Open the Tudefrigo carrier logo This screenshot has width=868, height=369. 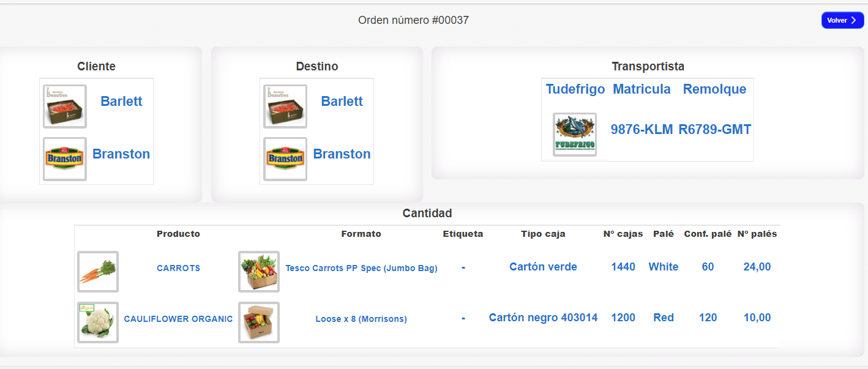tap(575, 135)
